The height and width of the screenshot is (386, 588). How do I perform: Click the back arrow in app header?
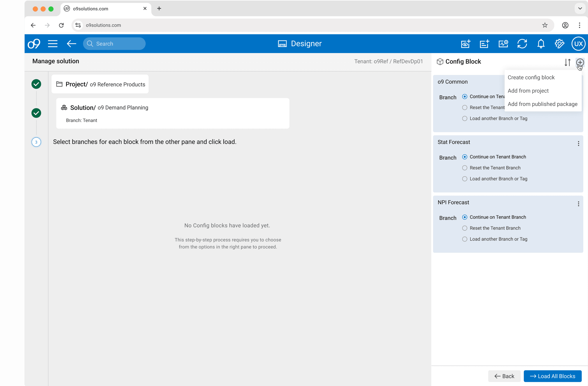pos(71,44)
